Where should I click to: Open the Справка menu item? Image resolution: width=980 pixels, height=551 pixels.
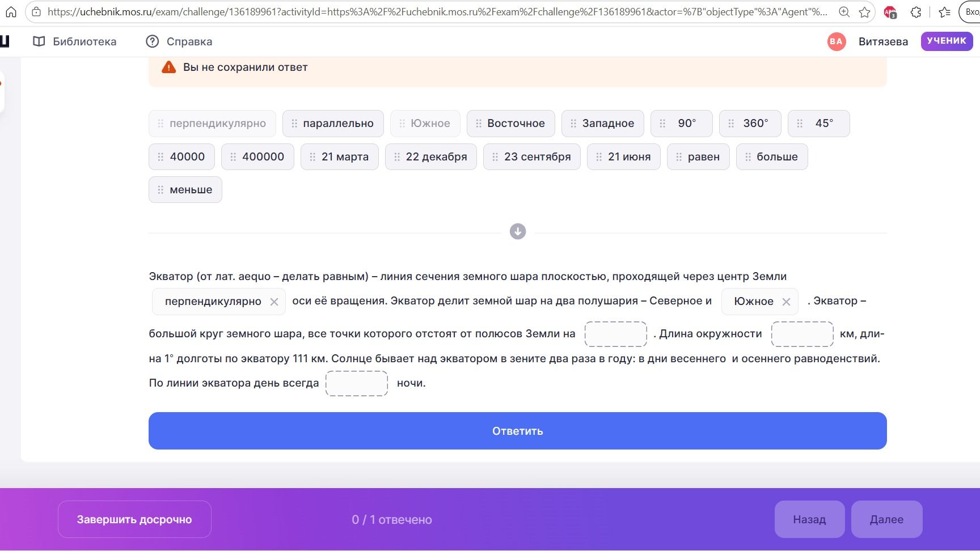pos(179,41)
